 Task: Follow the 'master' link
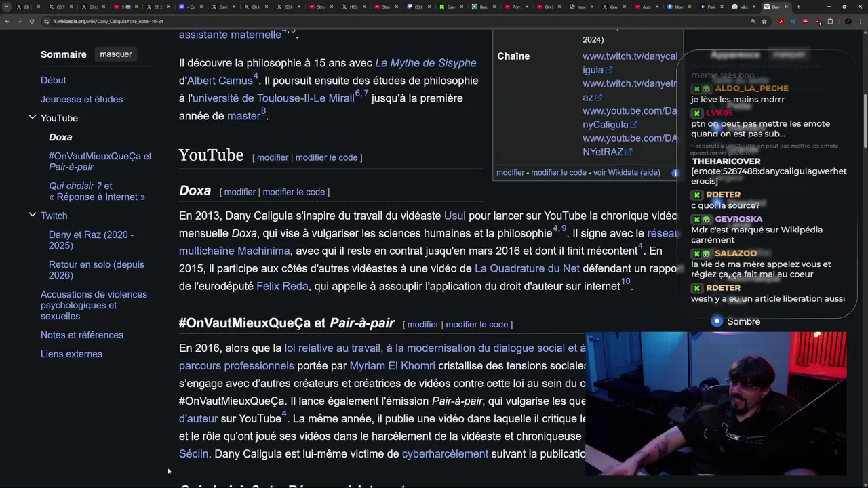click(x=243, y=116)
